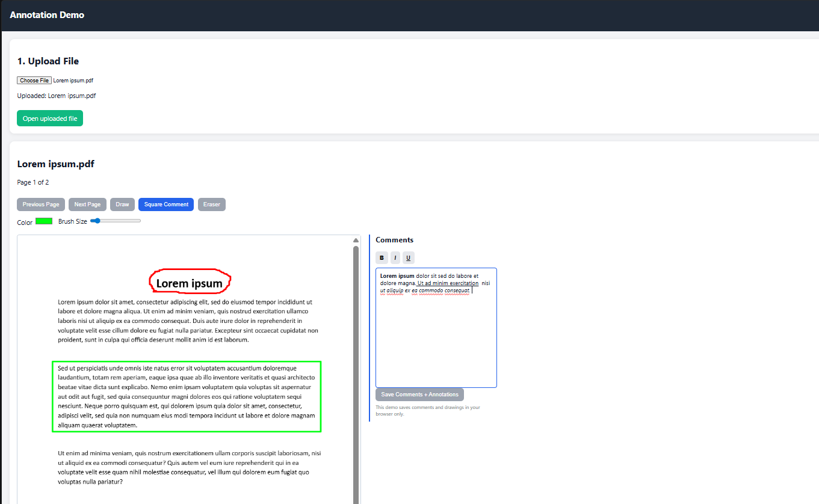Click the '1. Upload File' heading
This screenshot has width=819, height=504.
(48, 61)
